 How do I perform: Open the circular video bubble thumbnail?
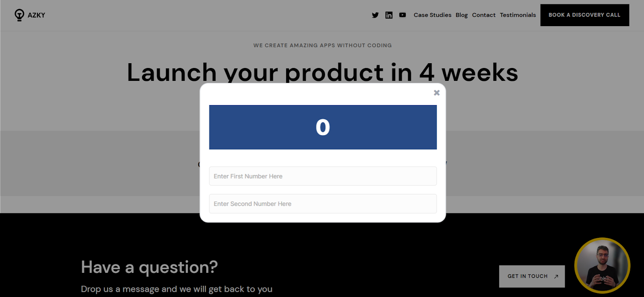pos(602,265)
